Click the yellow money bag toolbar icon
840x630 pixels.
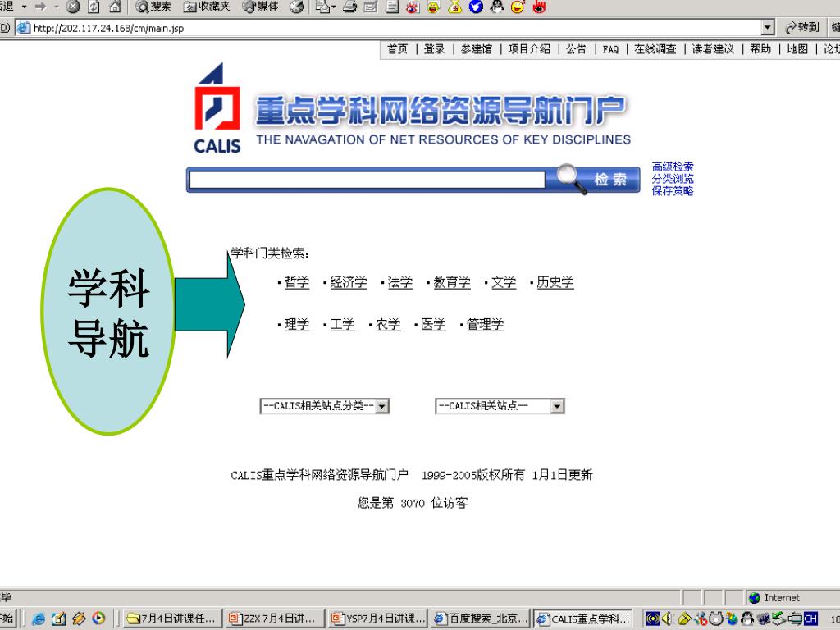click(454, 7)
